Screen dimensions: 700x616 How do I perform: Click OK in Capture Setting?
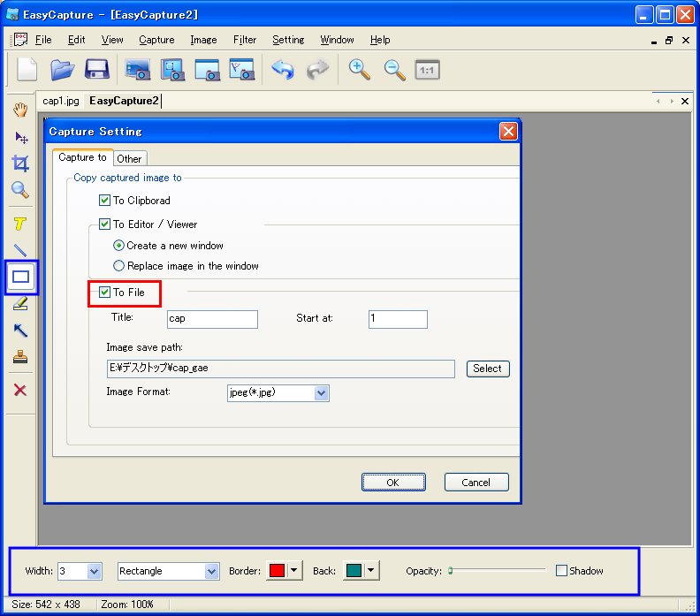pyautogui.click(x=393, y=483)
